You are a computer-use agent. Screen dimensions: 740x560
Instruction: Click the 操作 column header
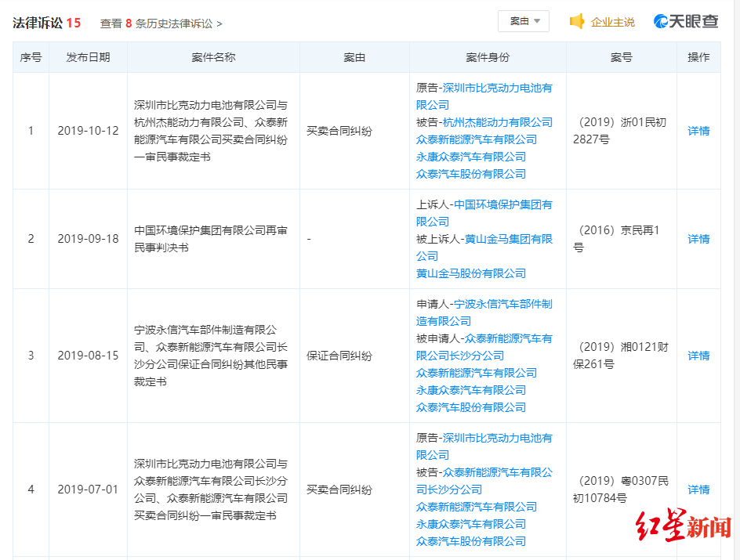pyautogui.click(x=698, y=57)
